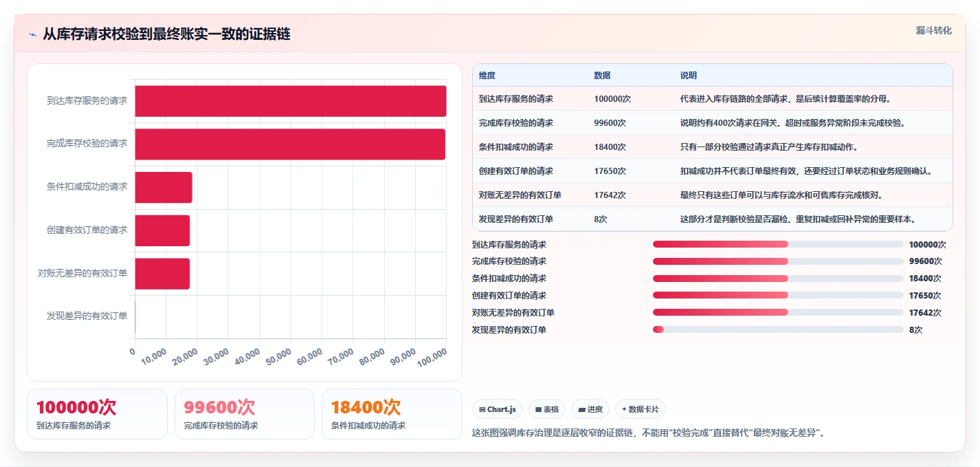Select the Chart.js tag chip
This screenshot has height=467, width=980.
point(498,409)
